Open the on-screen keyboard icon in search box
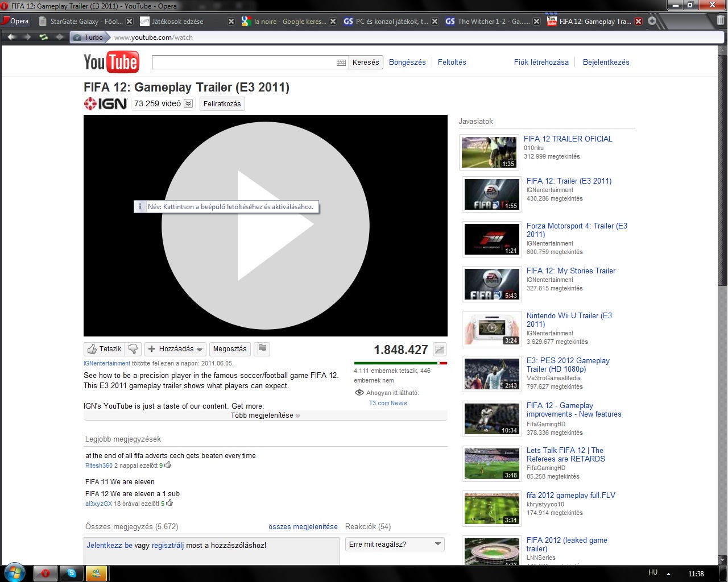Screen dimensions: 728x582 (341, 63)
